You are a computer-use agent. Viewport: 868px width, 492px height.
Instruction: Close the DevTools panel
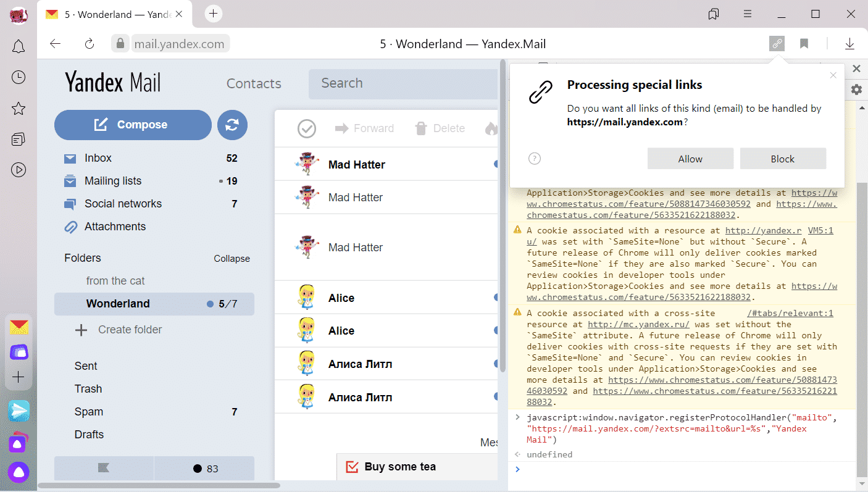pos(856,69)
